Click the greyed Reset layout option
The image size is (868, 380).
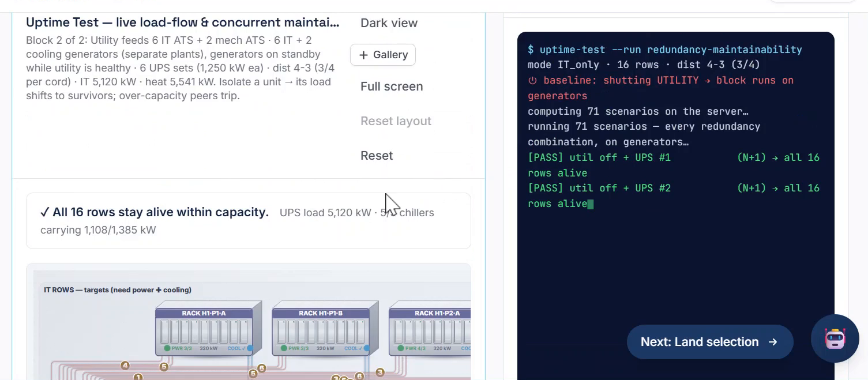pyautogui.click(x=396, y=121)
